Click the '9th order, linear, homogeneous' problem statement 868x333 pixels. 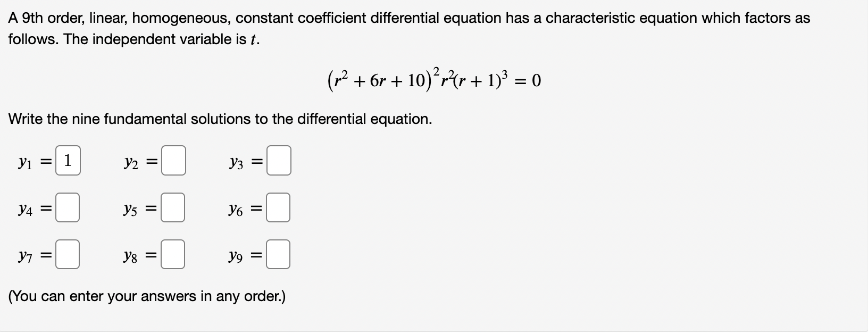pyautogui.click(x=409, y=29)
